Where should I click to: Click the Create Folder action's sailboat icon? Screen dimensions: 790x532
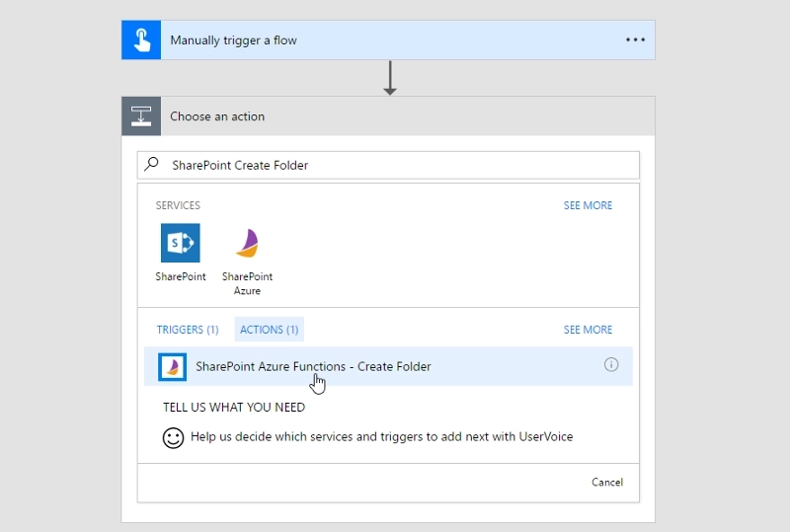(172, 367)
